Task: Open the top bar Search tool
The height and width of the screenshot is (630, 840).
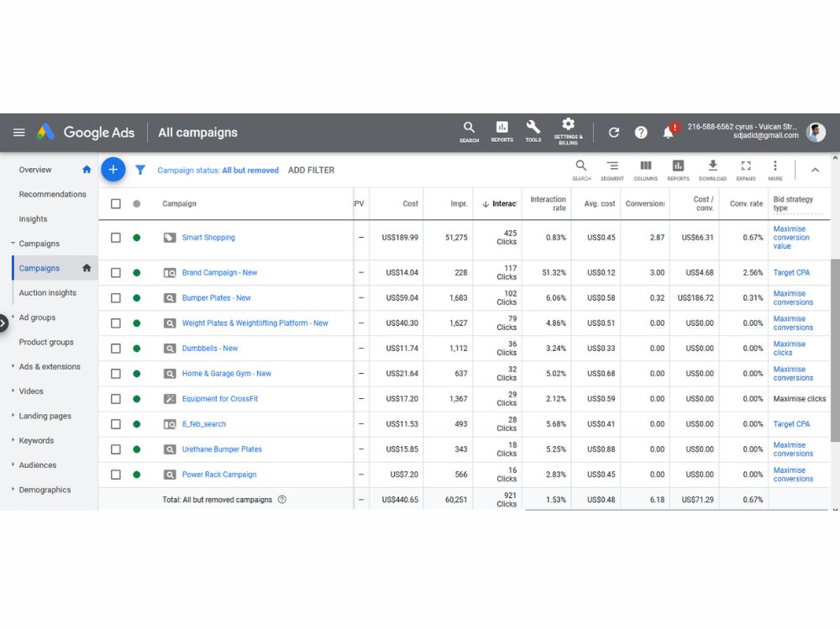Action: pyautogui.click(x=469, y=131)
